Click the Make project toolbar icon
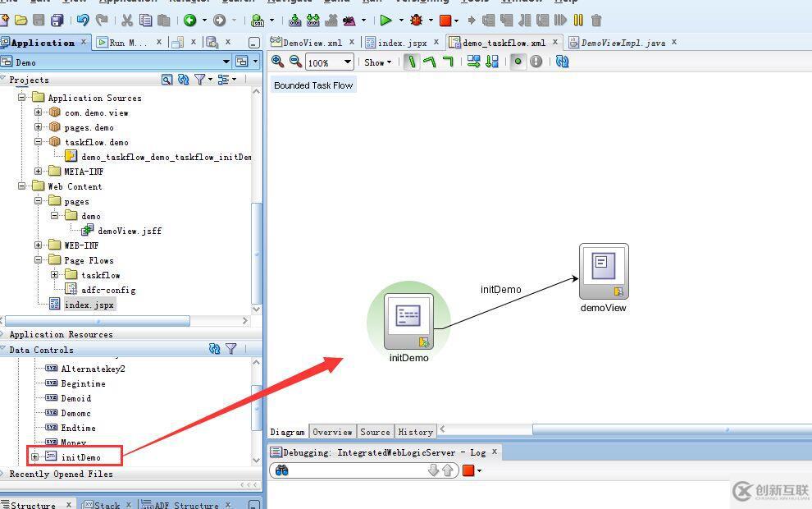Screen dimensions: 812x509 coord(294,21)
